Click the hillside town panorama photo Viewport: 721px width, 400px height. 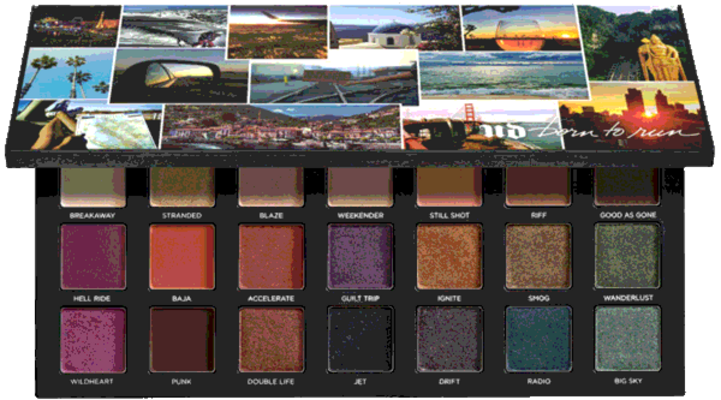(x=281, y=126)
